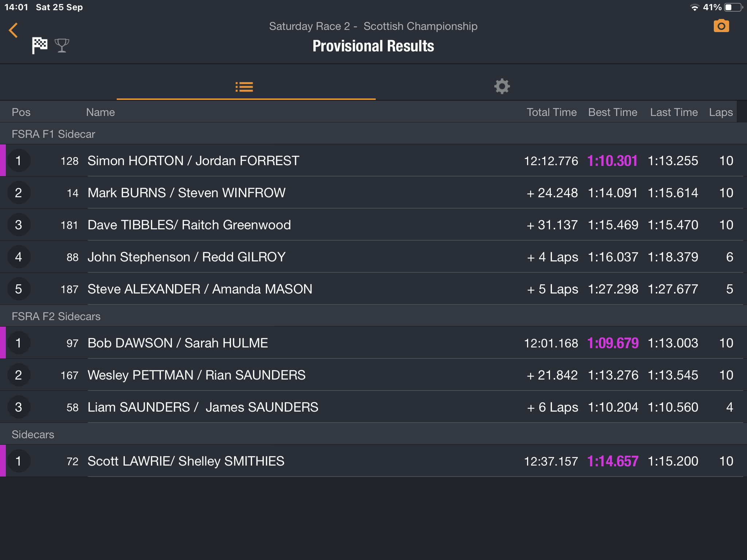Tap race number 128
This screenshot has height=560, width=747.
pos(69,161)
